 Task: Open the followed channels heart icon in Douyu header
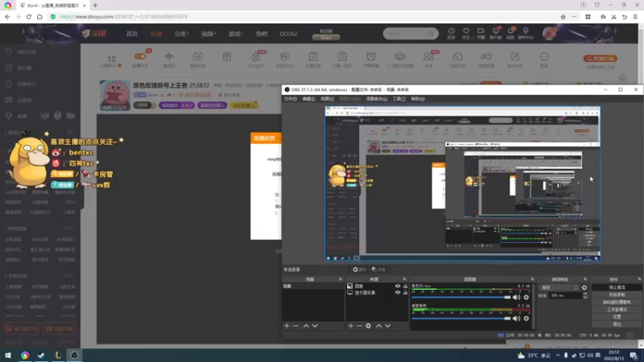pos(466,31)
